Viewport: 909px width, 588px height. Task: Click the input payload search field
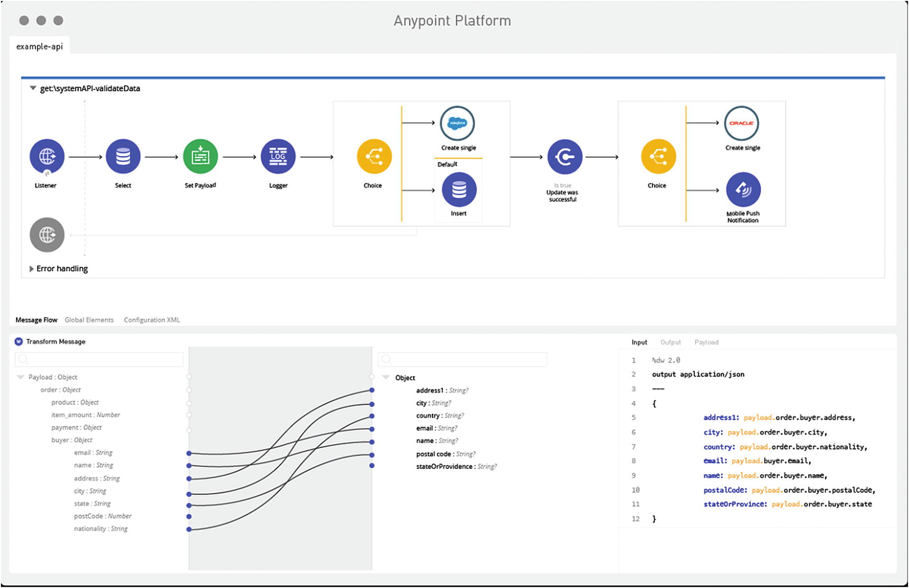click(x=99, y=359)
